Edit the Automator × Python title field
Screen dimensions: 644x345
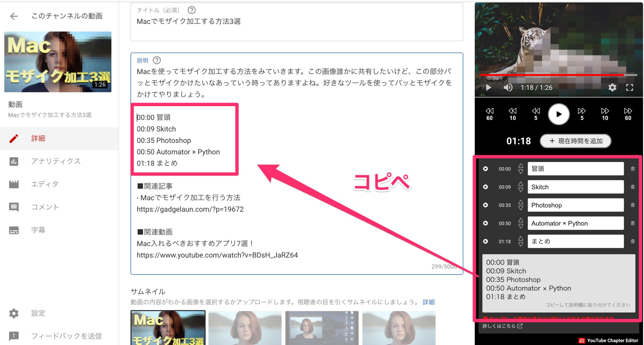click(576, 223)
